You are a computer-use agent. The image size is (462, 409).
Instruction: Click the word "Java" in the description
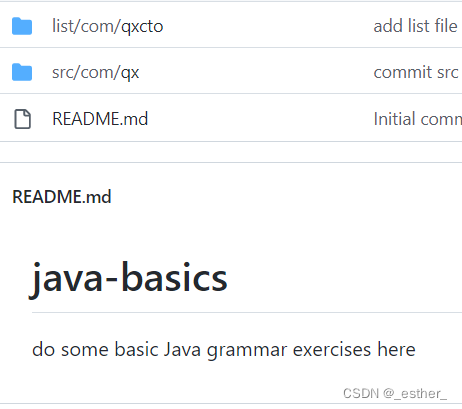[183, 349]
